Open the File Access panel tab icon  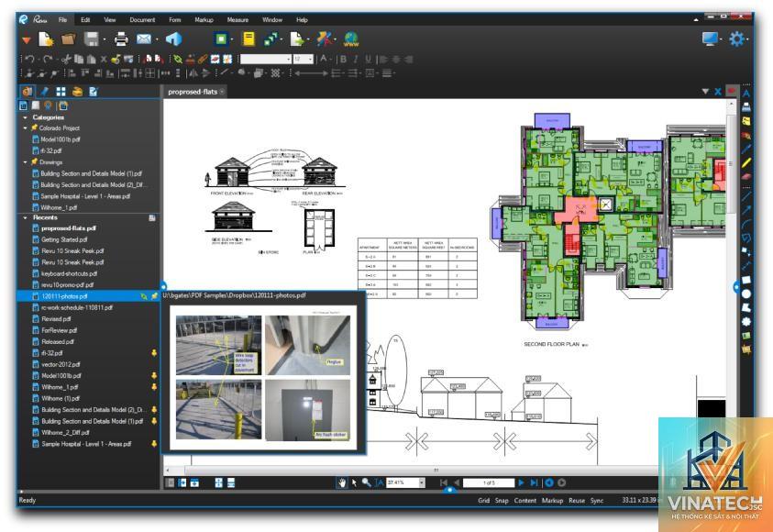point(28,91)
